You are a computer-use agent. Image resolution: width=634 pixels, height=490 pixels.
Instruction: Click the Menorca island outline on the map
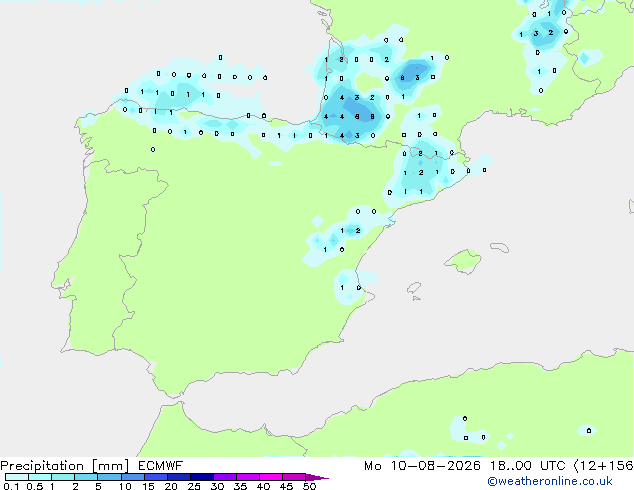tap(500, 247)
